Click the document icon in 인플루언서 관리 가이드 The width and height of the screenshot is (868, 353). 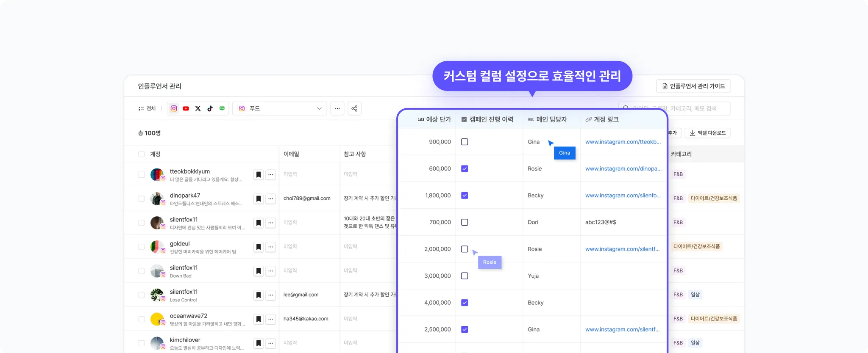tap(665, 86)
